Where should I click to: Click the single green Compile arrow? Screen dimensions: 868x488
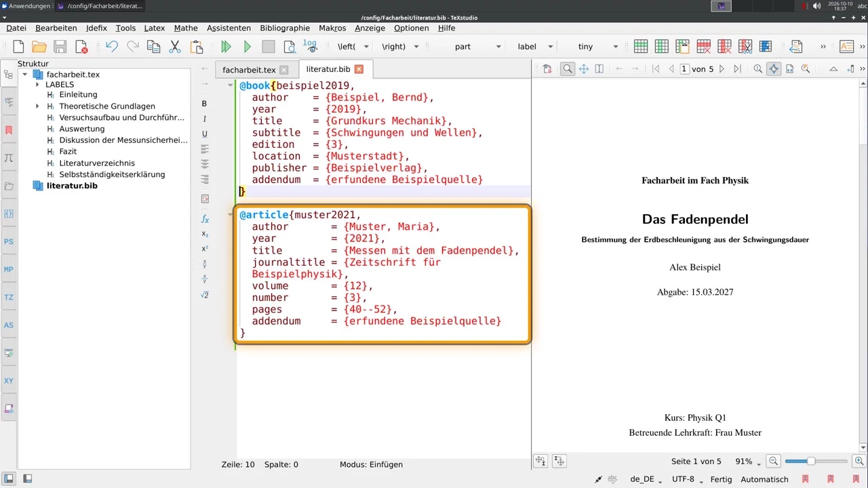click(248, 47)
